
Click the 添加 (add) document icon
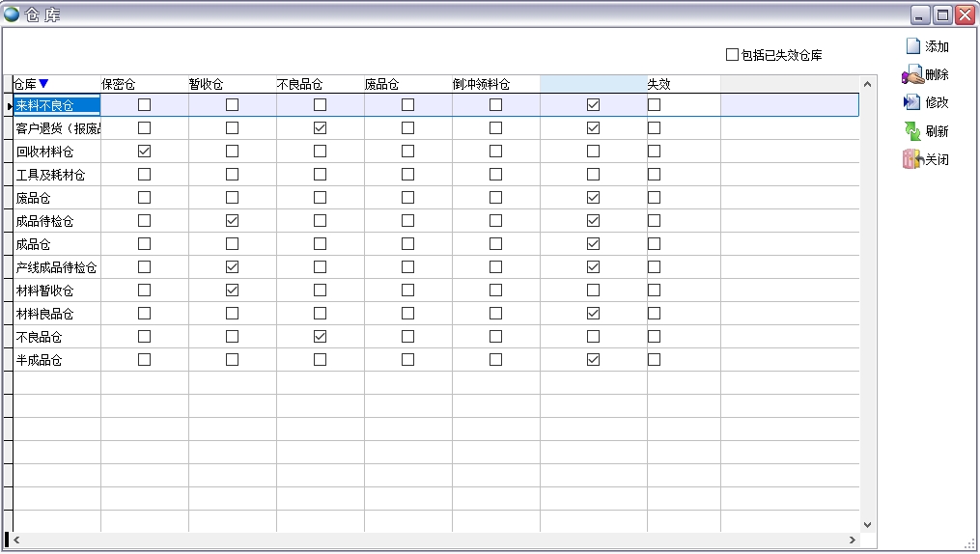912,45
